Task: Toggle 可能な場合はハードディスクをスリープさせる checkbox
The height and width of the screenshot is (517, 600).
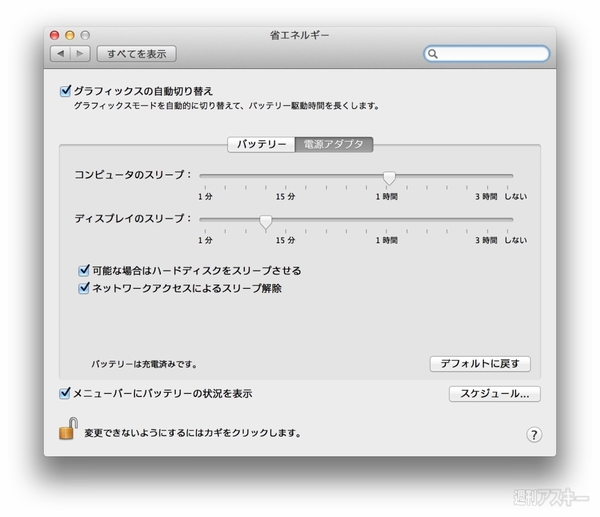Action: tap(84, 271)
